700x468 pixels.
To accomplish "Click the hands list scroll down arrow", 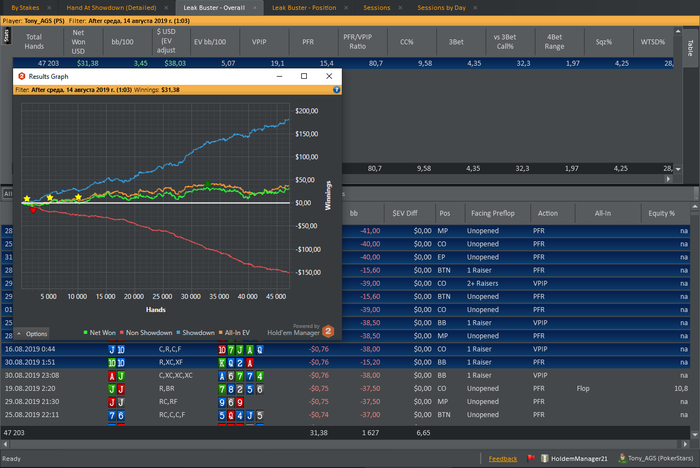I will [x=695, y=434].
